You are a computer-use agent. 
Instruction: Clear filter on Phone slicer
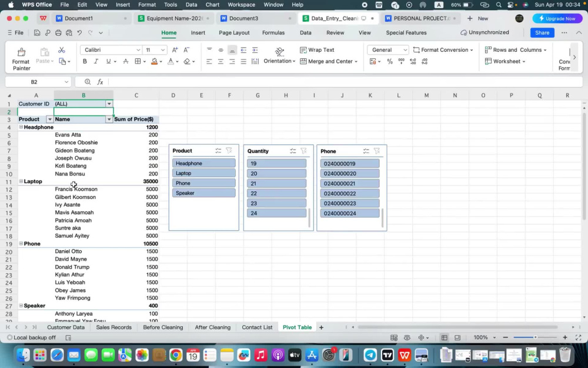pos(376,151)
